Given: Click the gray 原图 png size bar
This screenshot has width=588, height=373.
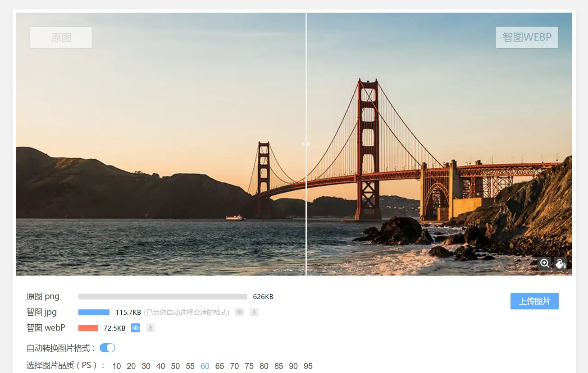Looking at the screenshot, I should point(163,297).
